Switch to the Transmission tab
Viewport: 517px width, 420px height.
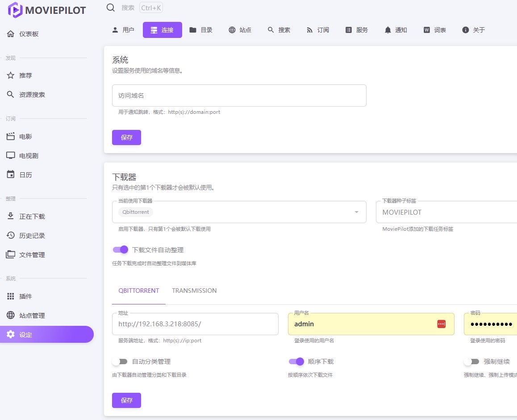[x=194, y=291]
